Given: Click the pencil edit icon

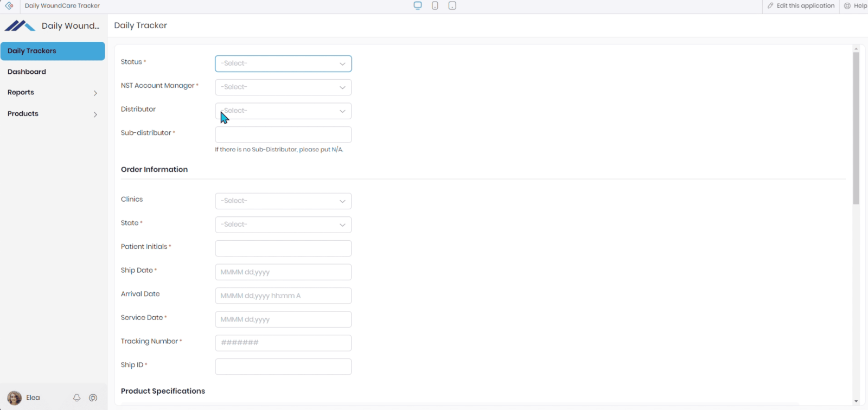Looking at the screenshot, I should coord(770,5).
